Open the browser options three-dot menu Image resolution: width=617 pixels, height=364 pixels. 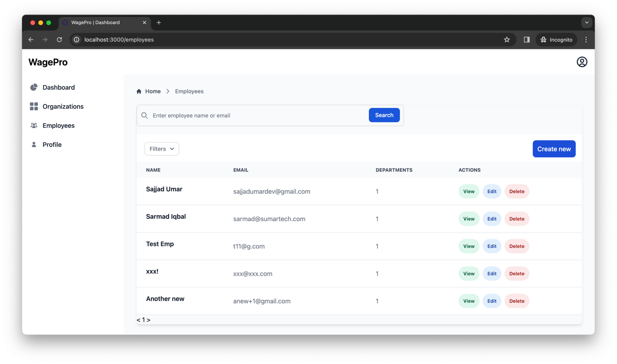(586, 39)
